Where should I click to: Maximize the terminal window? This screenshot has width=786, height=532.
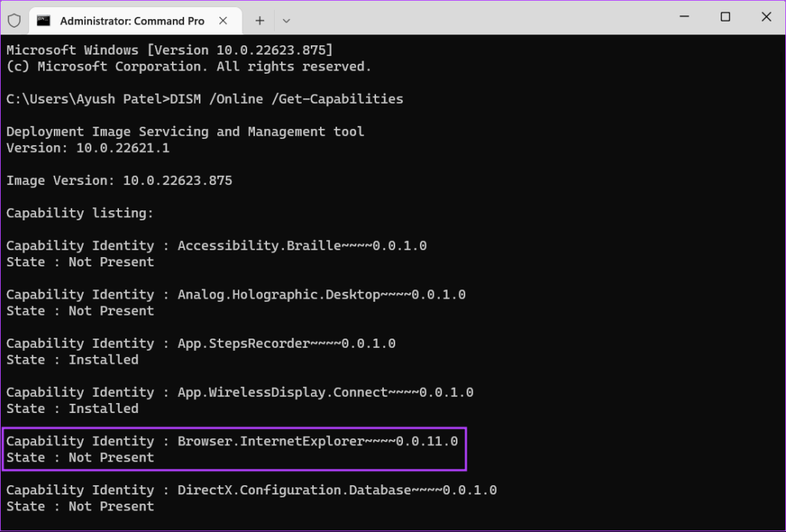[725, 17]
